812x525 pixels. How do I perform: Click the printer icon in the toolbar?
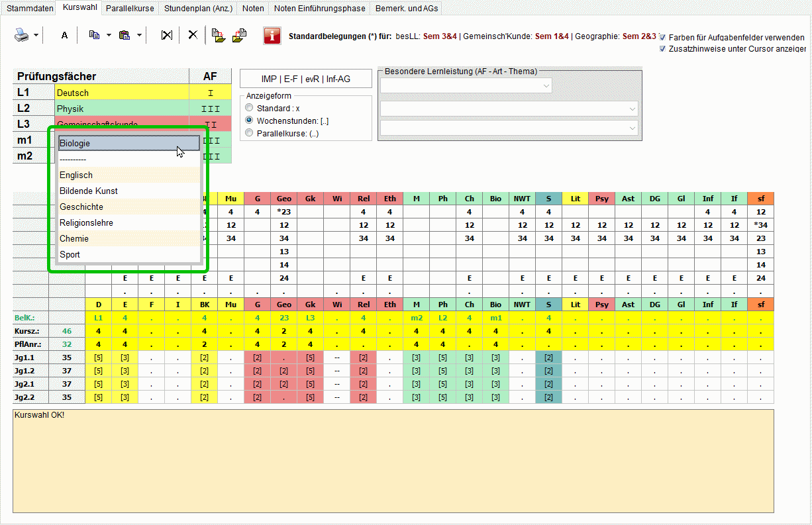coord(22,35)
